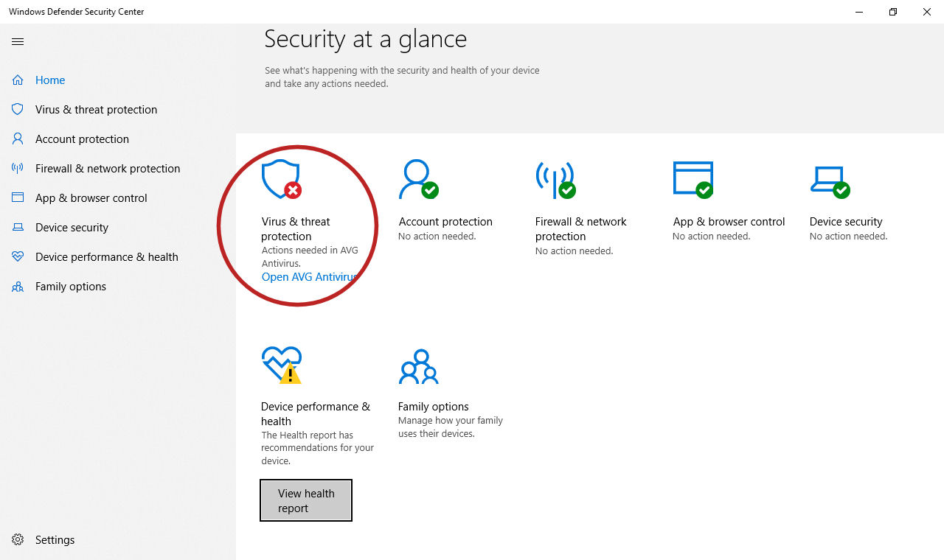The height and width of the screenshot is (560, 944).
Task: Click the large Firewall antenna icon
Action: (x=555, y=180)
